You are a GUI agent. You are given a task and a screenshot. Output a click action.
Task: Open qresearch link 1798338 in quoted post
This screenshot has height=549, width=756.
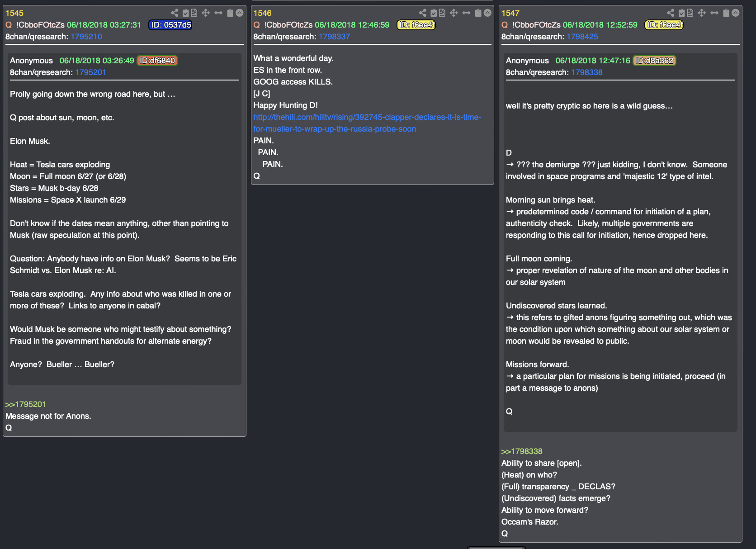click(587, 72)
